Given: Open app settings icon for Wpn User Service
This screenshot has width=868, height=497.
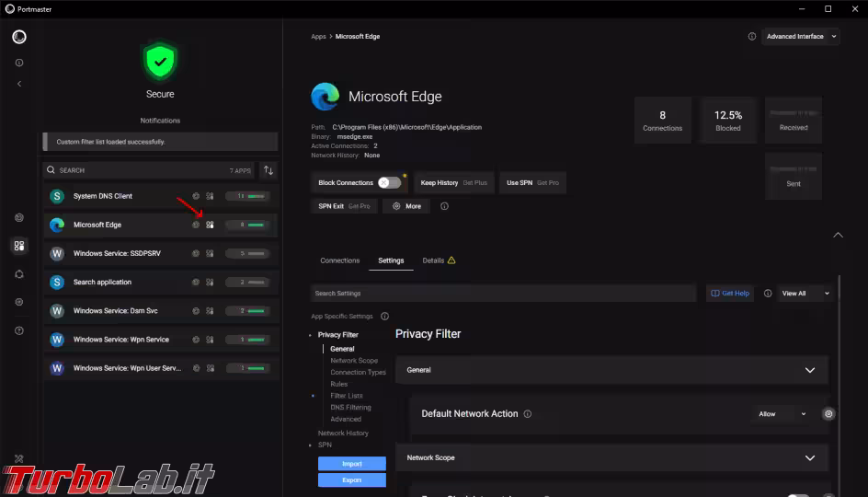Looking at the screenshot, I should tap(211, 368).
